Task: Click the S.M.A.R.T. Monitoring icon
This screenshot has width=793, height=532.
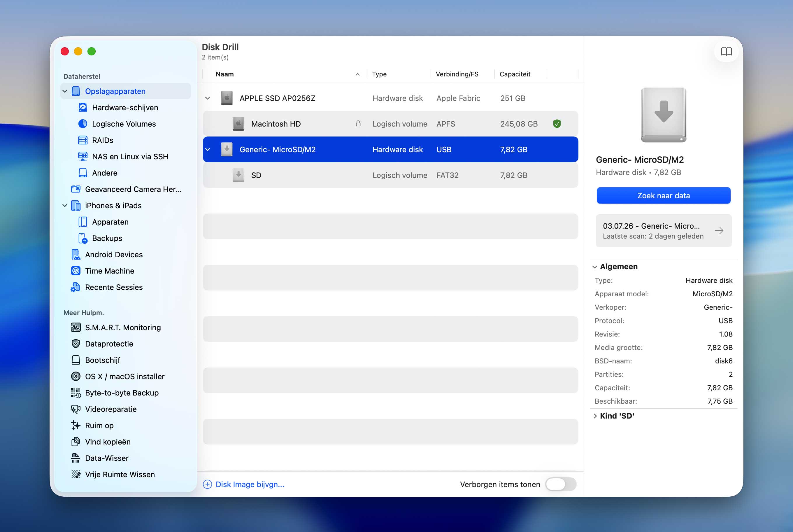Action: tap(76, 328)
